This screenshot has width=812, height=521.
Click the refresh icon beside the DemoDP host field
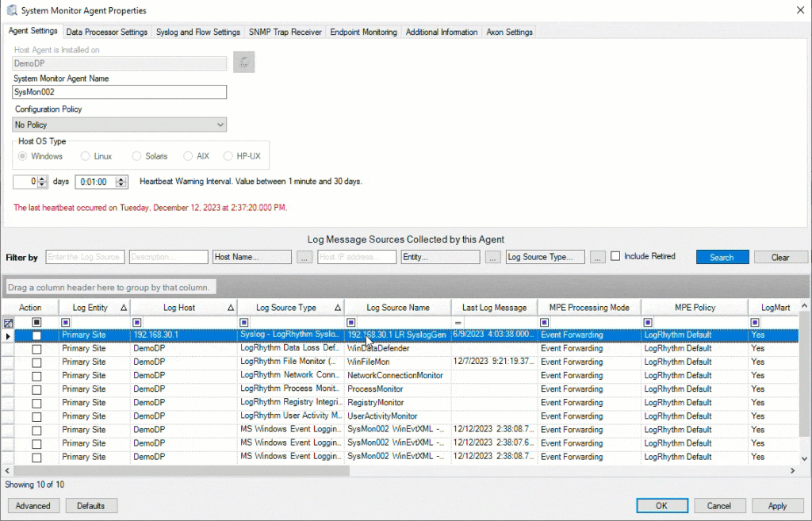pos(243,62)
